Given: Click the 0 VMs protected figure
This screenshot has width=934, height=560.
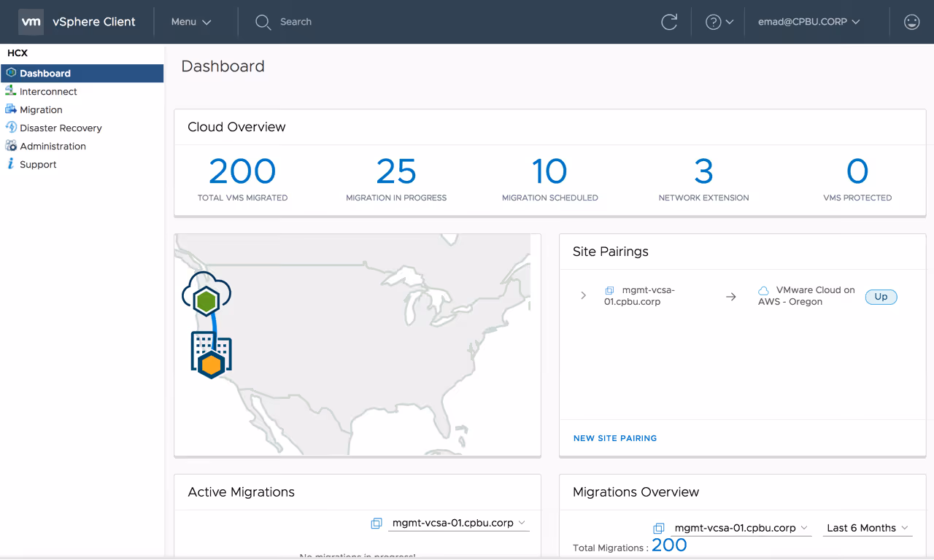Looking at the screenshot, I should [x=857, y=172].
